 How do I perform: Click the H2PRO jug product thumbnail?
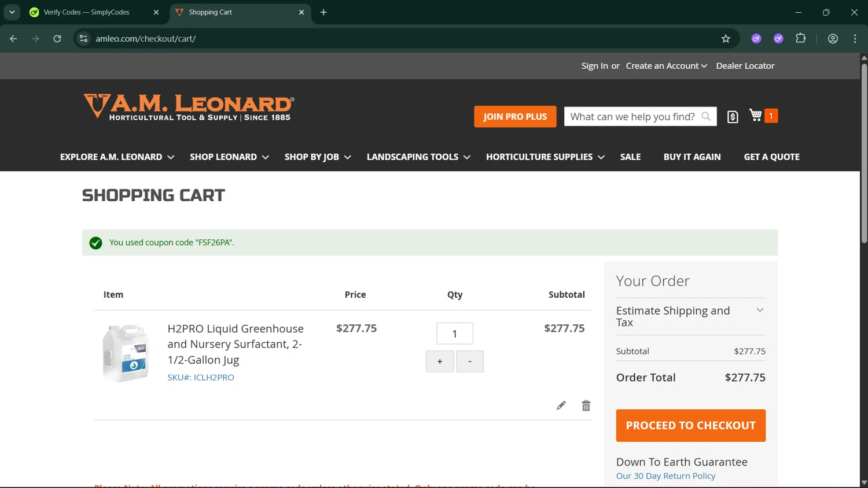coord(126,353)
